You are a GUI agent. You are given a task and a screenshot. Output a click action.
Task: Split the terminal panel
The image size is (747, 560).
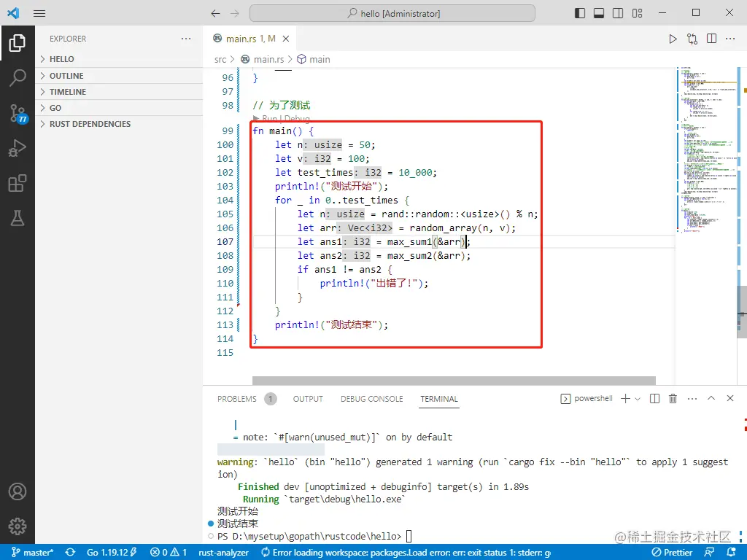click(654, 399)
